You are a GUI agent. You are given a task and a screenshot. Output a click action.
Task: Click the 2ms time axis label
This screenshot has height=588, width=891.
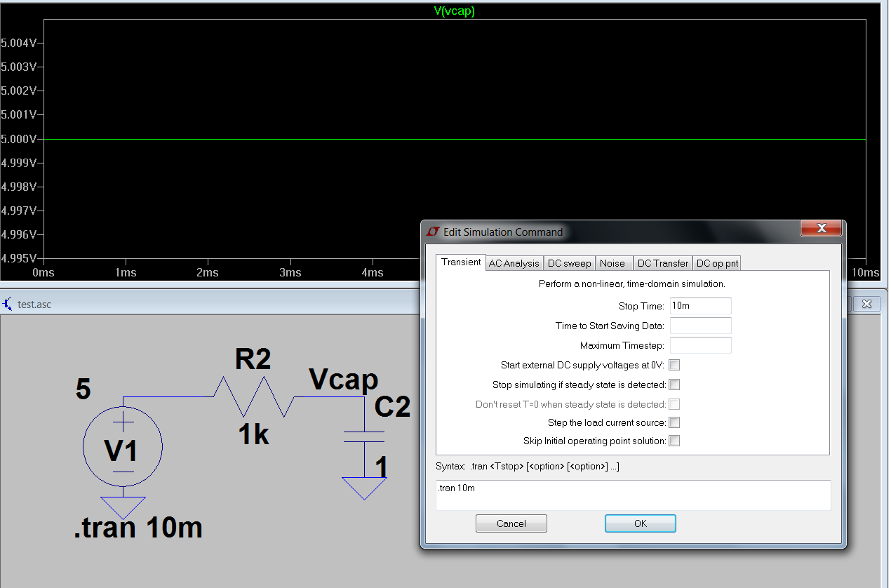tap(207, 272)
